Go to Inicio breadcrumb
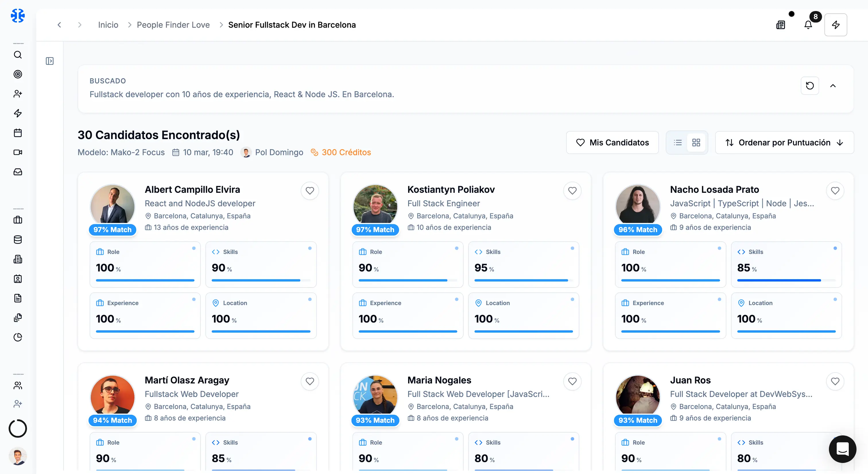 (108, 25)
